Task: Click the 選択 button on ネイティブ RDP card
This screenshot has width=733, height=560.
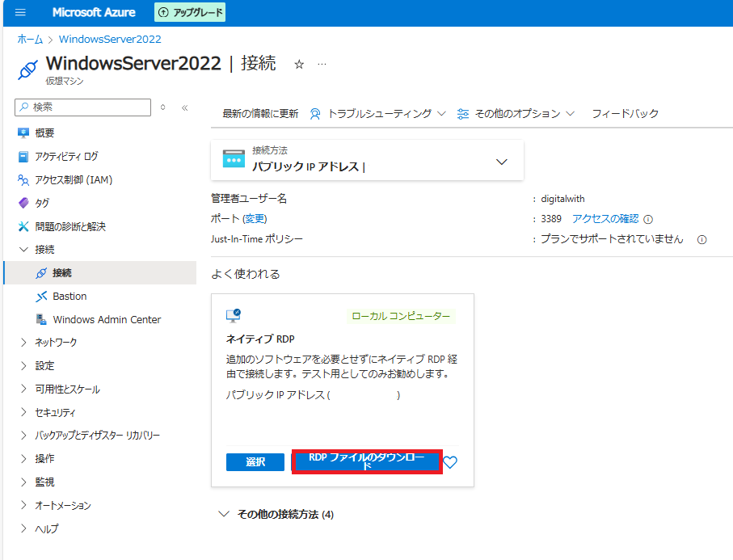Action: point(255,462)
